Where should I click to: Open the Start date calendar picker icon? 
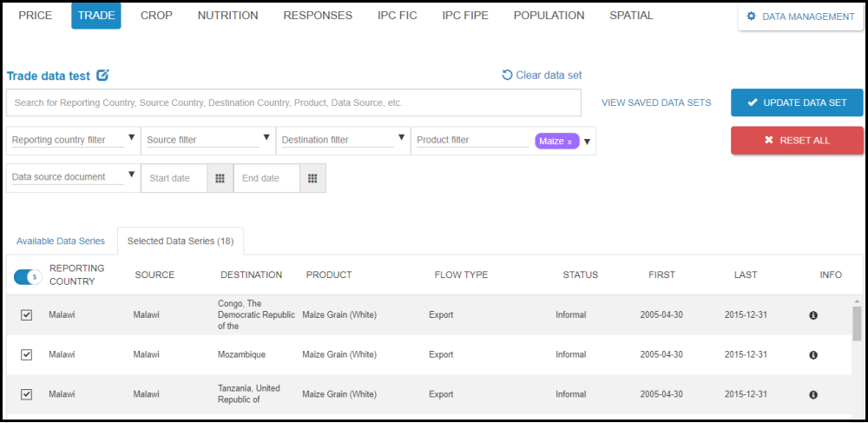220,178
